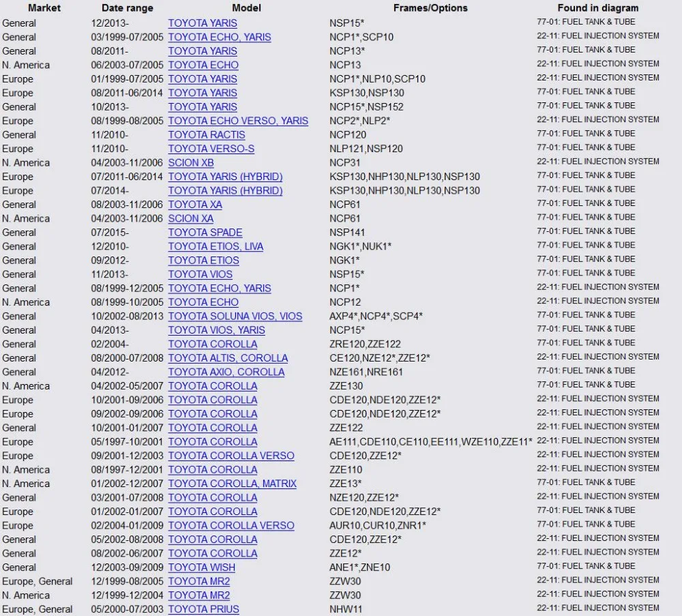Screen dimensions: 682x616
Task: Open TOYOTA ECHO VERSO, YARIS link
Action: pos(238,121)
